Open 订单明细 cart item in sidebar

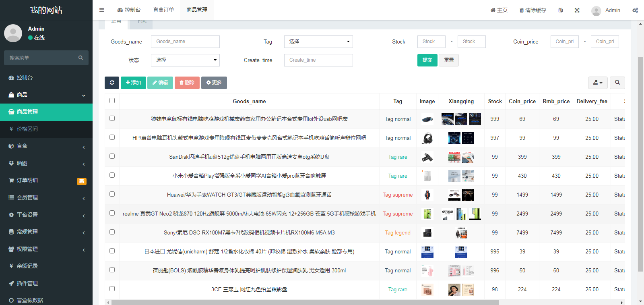[x=46, y=181]
